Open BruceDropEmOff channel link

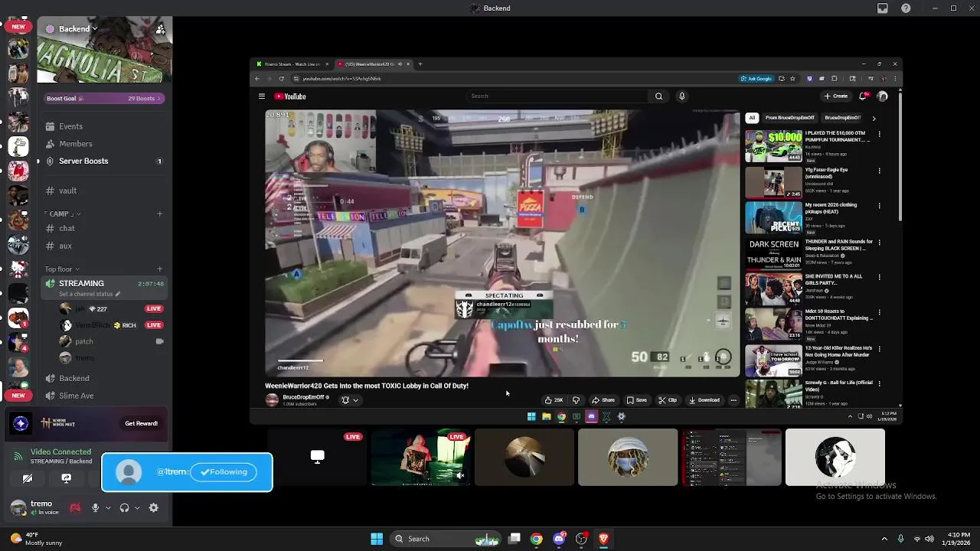303,397
